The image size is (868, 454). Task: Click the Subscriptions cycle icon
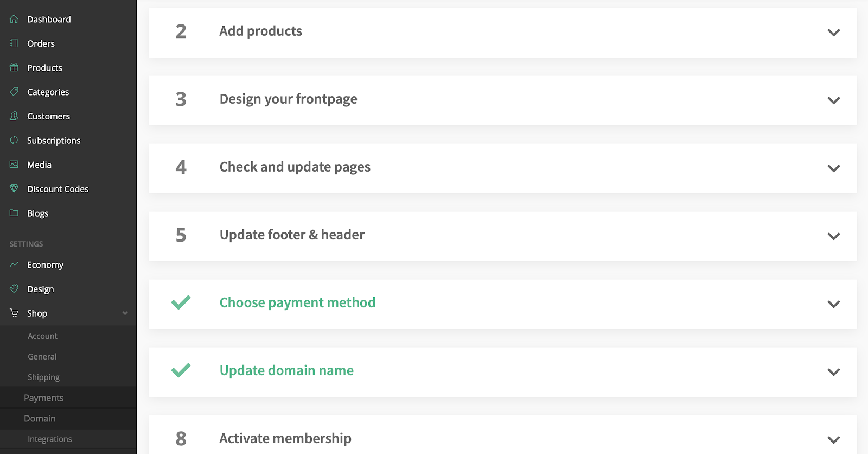tap(14, 140)
